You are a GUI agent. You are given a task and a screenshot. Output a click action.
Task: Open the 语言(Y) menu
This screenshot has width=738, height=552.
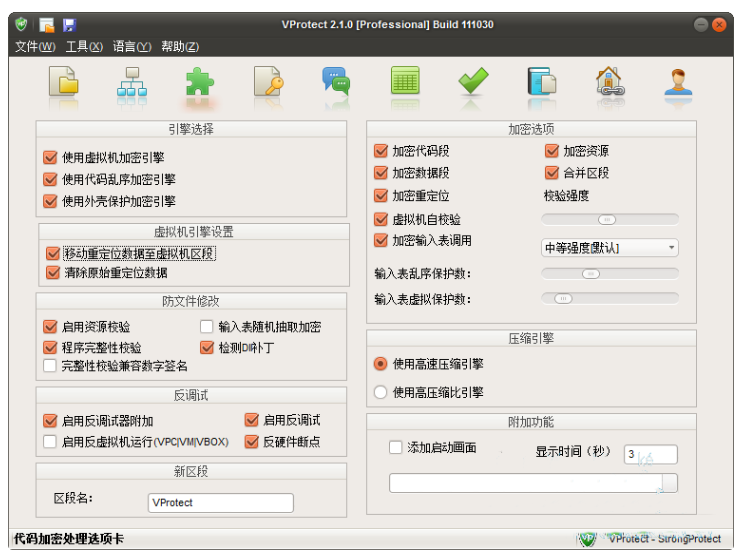132,47
